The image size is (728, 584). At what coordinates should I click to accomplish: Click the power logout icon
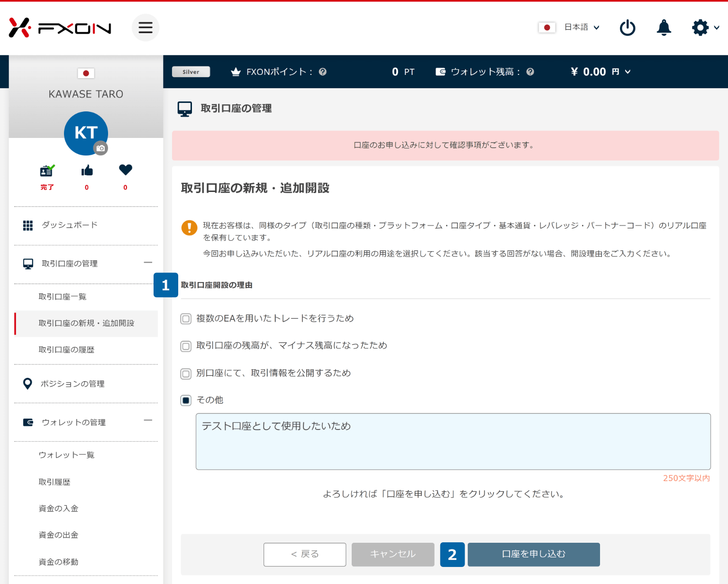[628, 27]
